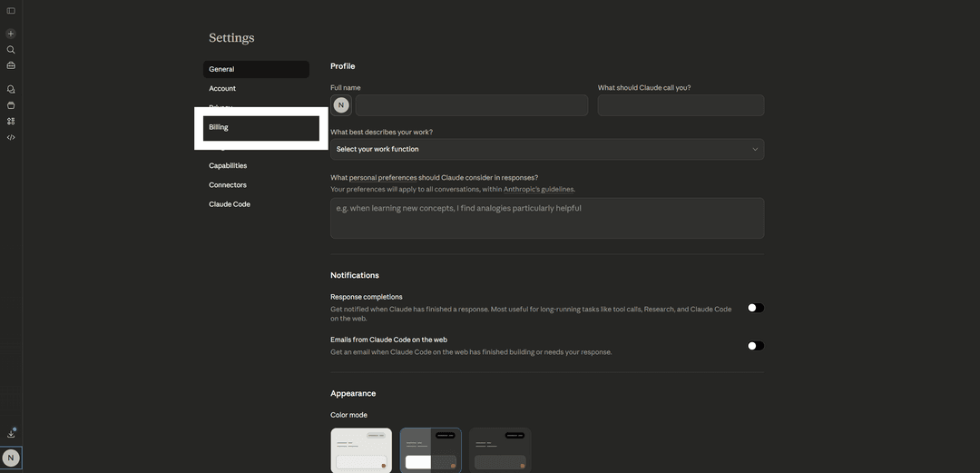Open the Connectors settings section

pyautogui.click(x=228, y=185)
